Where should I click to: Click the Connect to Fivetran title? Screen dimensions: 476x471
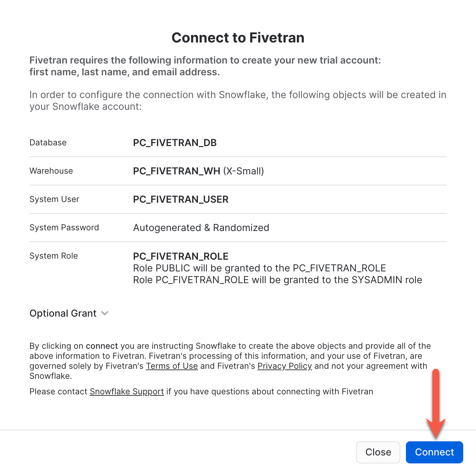(238, 37)
